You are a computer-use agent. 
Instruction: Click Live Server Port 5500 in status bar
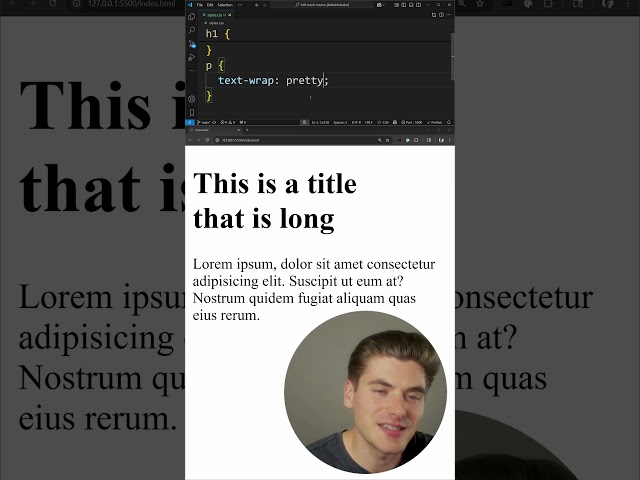click(412, 122)
